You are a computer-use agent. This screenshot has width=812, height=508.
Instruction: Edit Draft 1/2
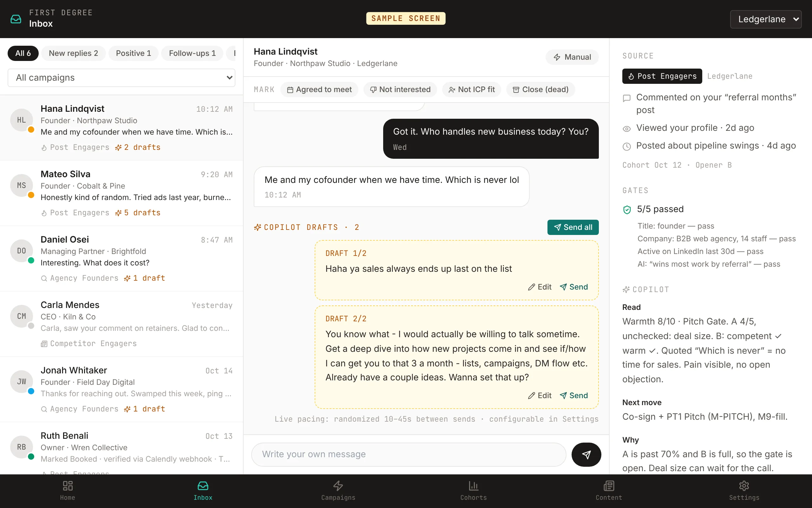[x=539, y=287]
